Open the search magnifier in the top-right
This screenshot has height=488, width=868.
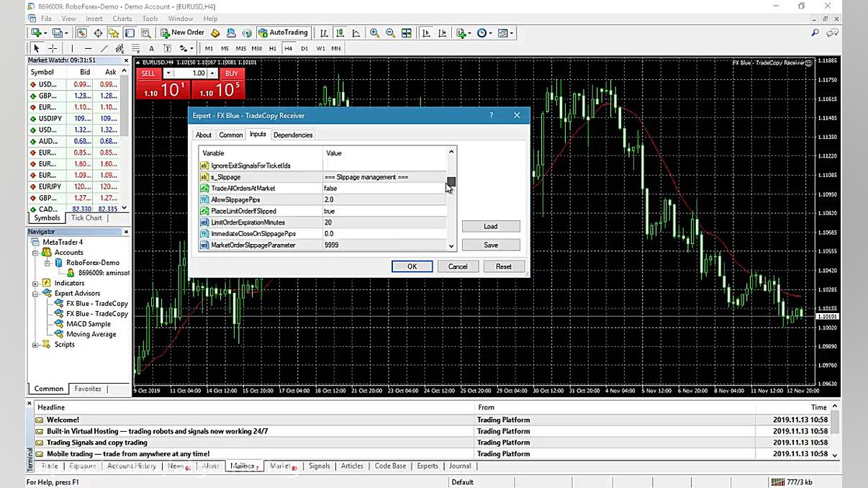coord(815,33)
